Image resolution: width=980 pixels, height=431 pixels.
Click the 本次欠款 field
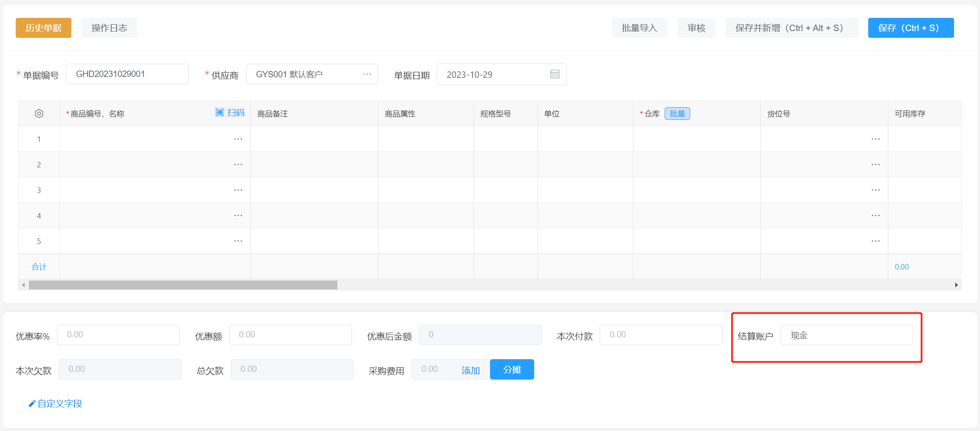coord(120,369)
